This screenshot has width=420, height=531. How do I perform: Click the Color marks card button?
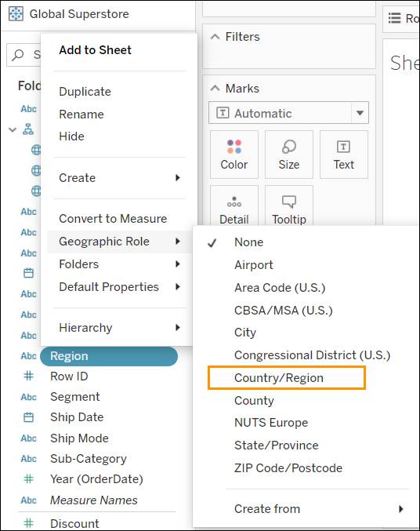click(234, 155)
